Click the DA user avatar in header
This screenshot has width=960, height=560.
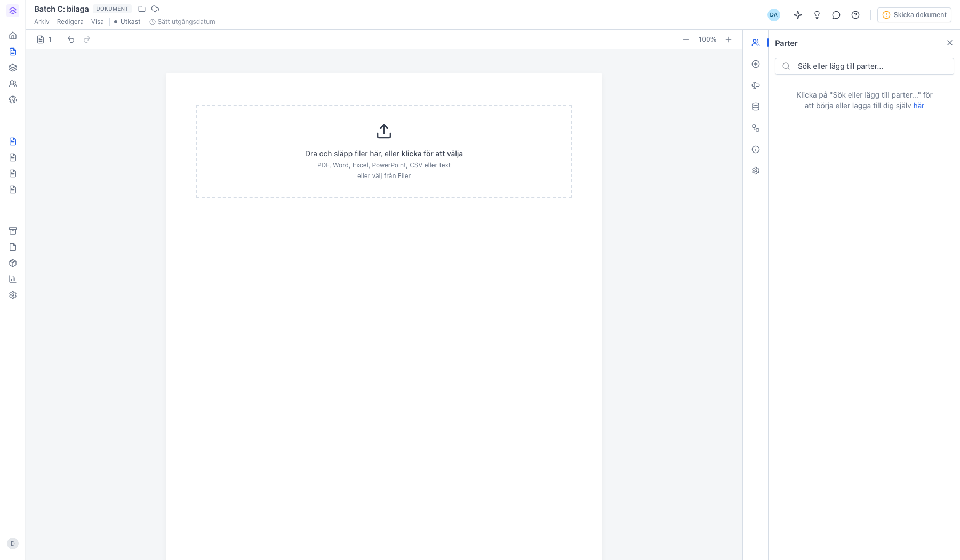774,15
